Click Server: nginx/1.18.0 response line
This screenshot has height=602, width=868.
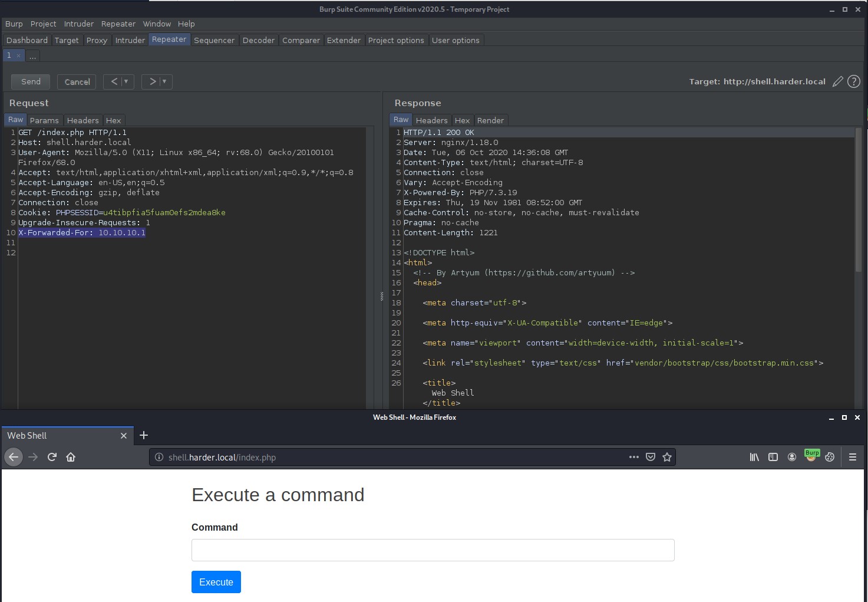pos(451,143)
